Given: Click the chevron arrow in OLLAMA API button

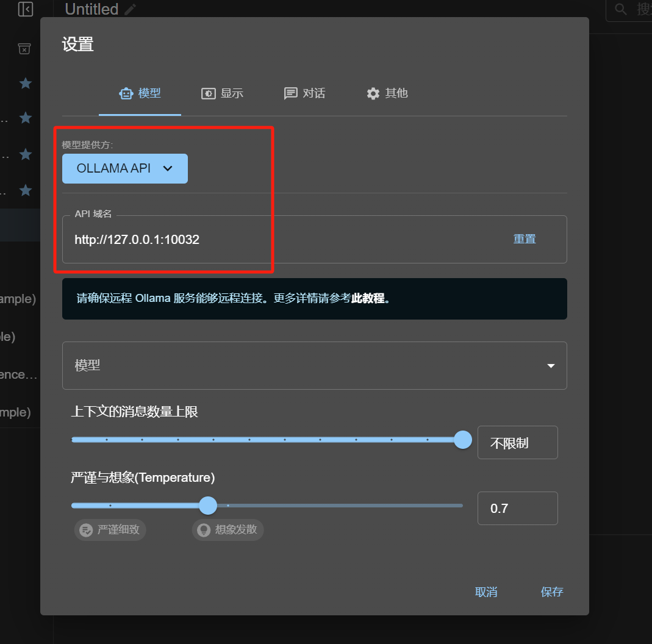Looking at the screenshot, I should [x=168, y=168].
